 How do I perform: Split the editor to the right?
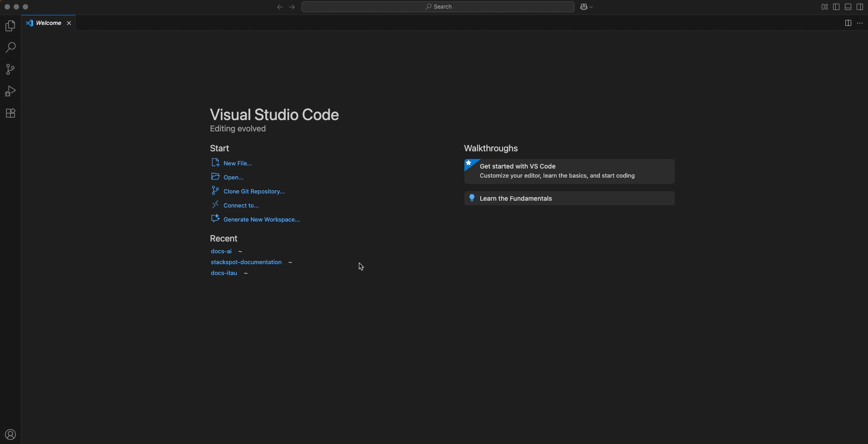click(x=848, y=23)
